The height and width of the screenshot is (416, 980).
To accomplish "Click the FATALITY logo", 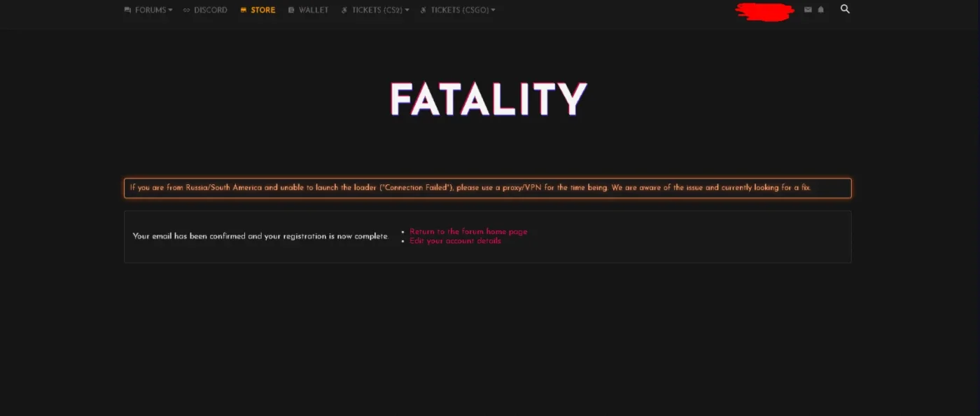I will coord(489,99).
